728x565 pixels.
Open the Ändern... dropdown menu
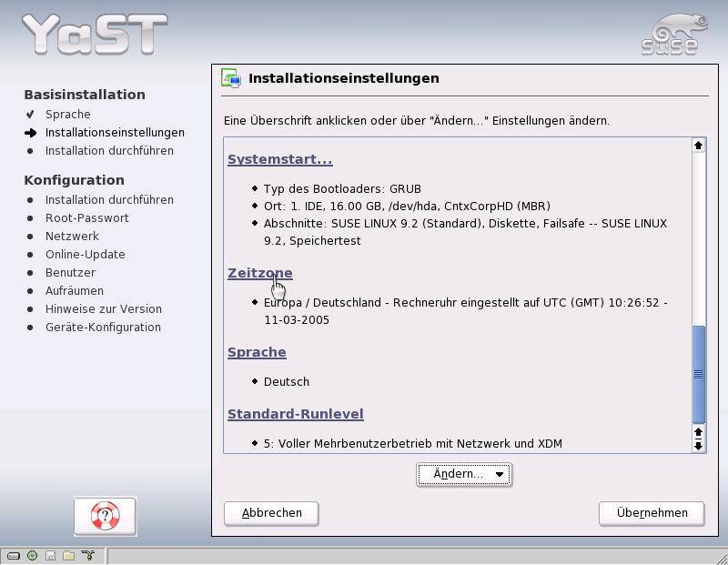(x=464, y=474)
